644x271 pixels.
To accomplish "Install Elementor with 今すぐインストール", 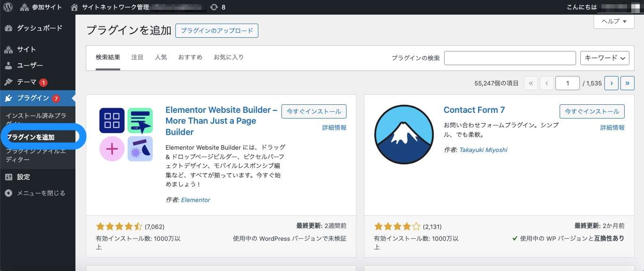I will (314, 111).
